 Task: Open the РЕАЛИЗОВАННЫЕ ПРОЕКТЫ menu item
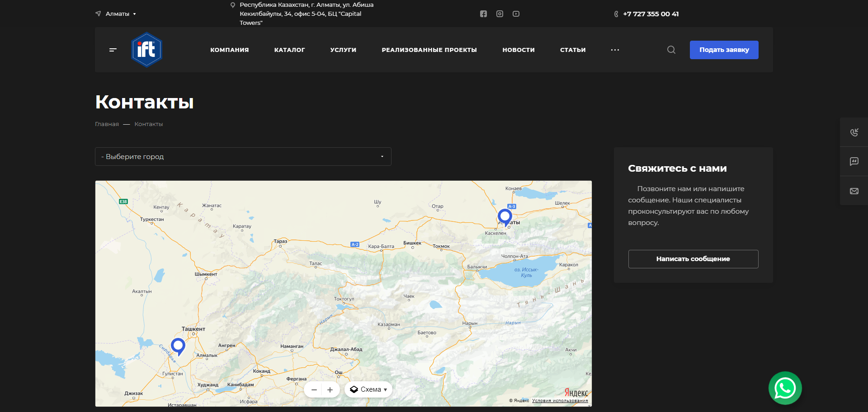(x=429, y=50)
